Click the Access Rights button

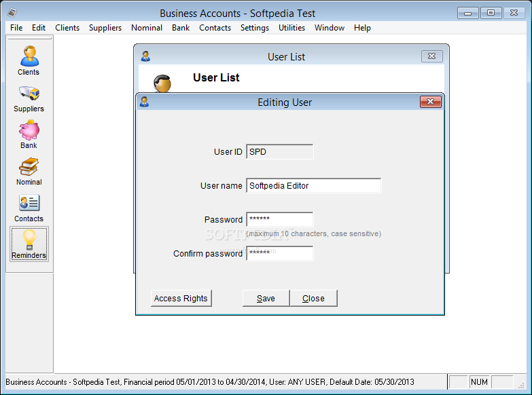(181, 299)
